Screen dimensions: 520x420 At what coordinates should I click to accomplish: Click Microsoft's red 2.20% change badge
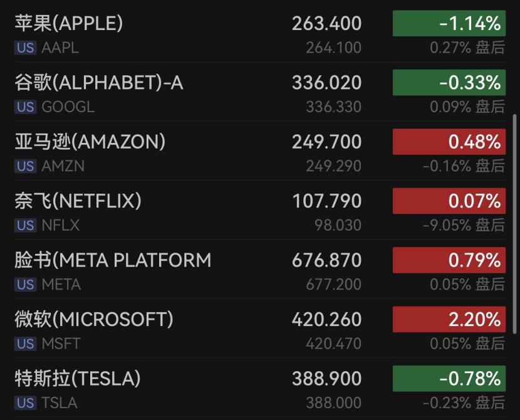tap(449, 320)
